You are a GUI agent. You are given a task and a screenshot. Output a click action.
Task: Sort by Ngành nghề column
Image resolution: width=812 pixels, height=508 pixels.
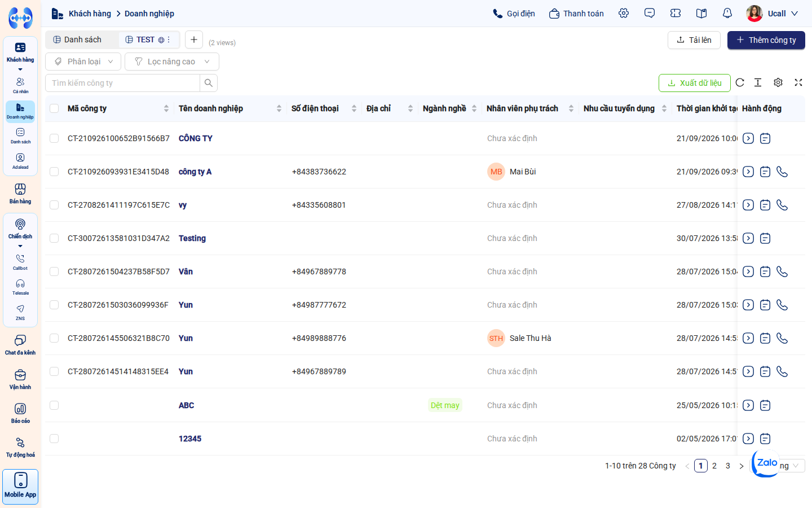click(x=474, y=108)
